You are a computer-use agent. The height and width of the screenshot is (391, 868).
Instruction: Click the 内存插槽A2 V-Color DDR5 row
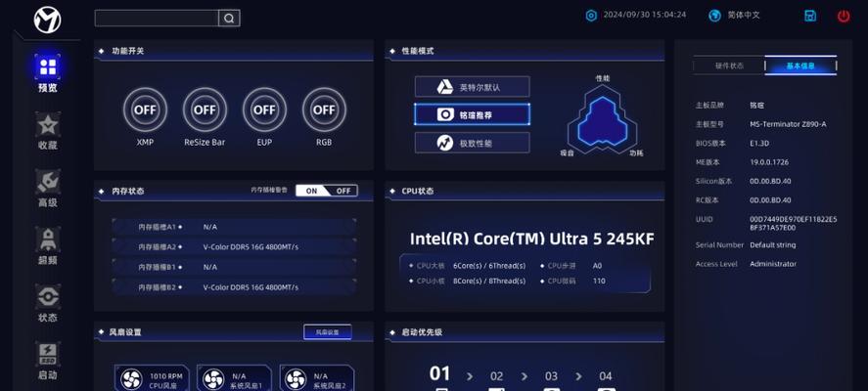click(x=234, y=246)
